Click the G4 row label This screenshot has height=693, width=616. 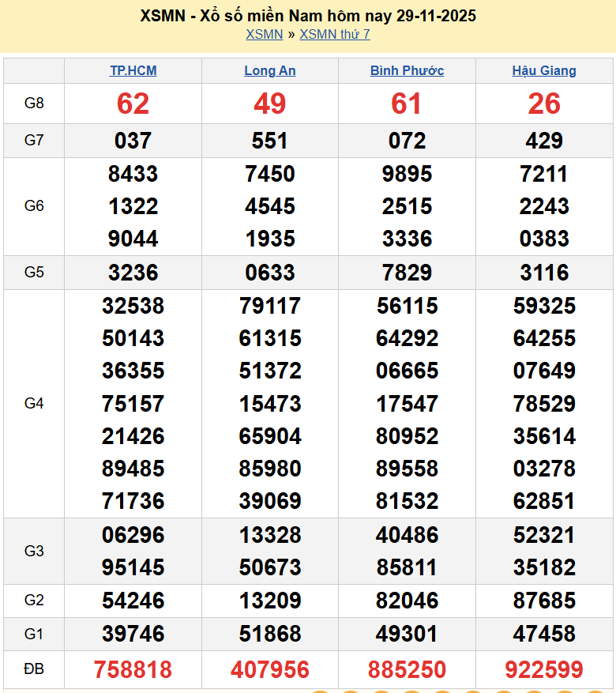34,403
